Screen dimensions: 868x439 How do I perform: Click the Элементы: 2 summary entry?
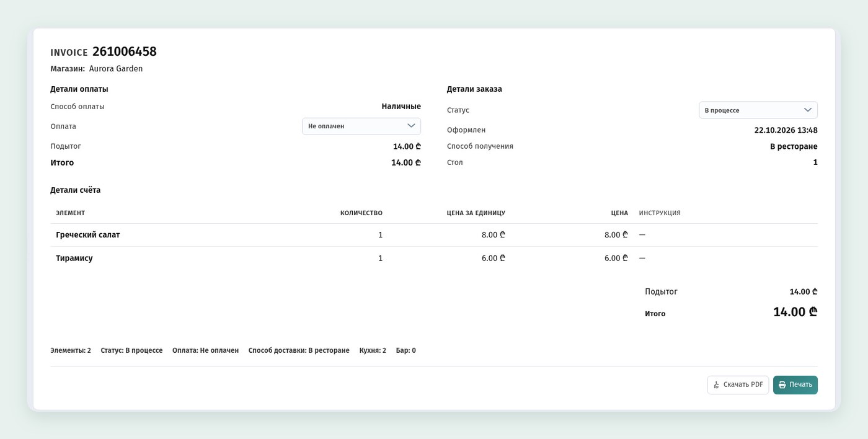tap(71, 350)
